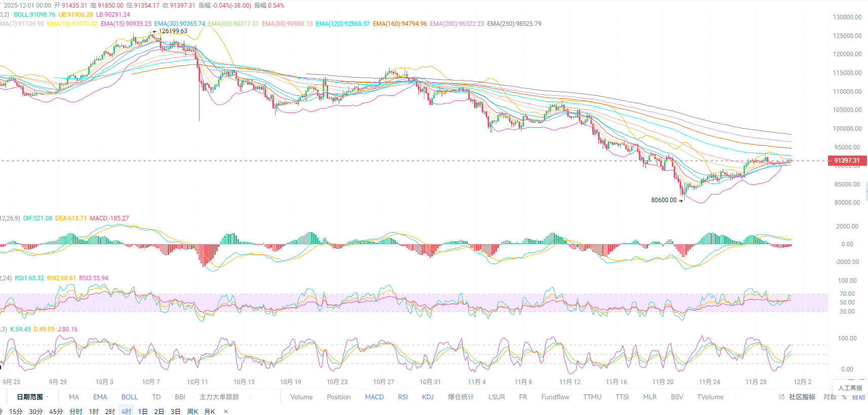Open the 日期范围 date range dropdown
Viewport: 868px width, 415px height.
click(32, 397)
